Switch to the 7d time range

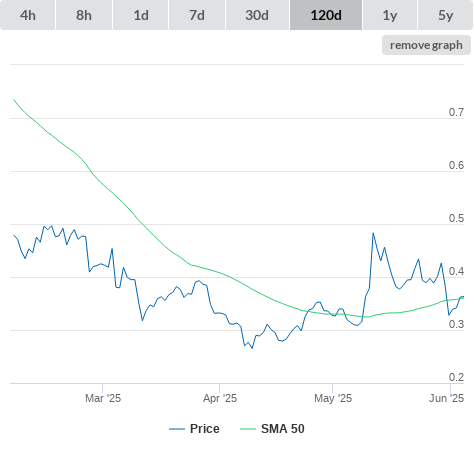[197, 15]
